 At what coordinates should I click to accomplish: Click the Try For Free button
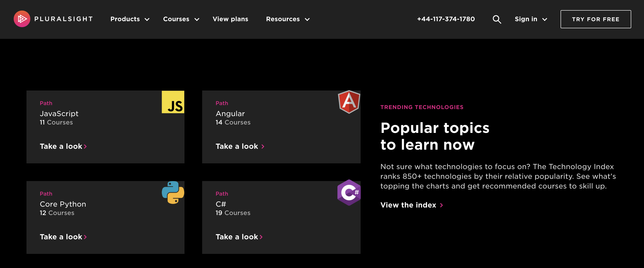(x=596, y=19)
